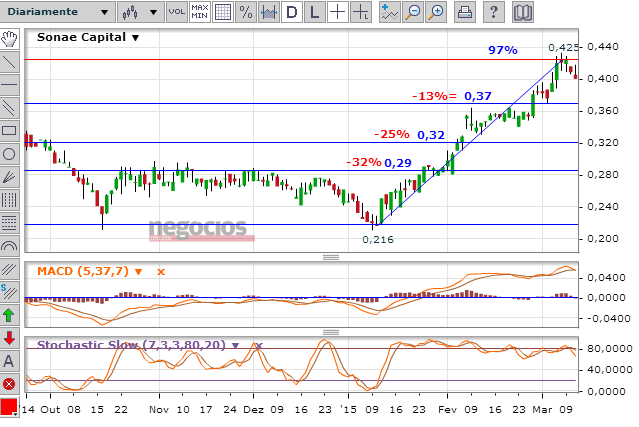Open the MACD (5,37,7) settings dropdown
Screen dimensions: 639x427
tap(138, 272)
